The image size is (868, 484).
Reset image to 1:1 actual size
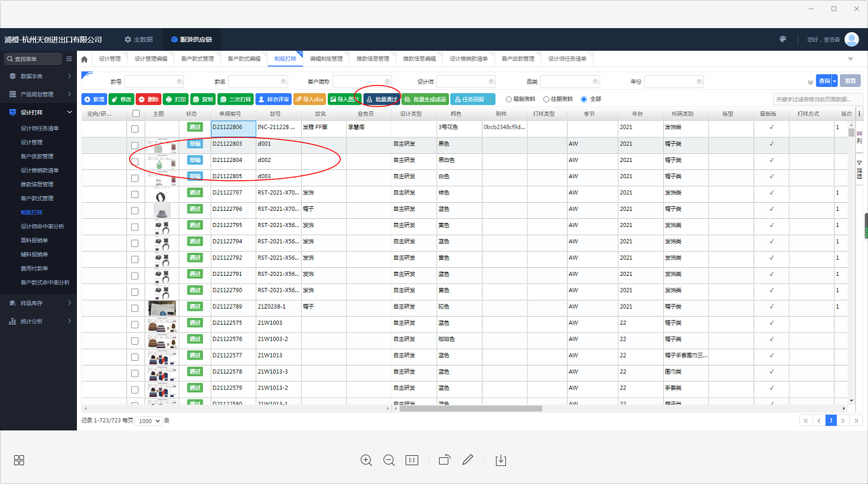[x=412, y=460]
